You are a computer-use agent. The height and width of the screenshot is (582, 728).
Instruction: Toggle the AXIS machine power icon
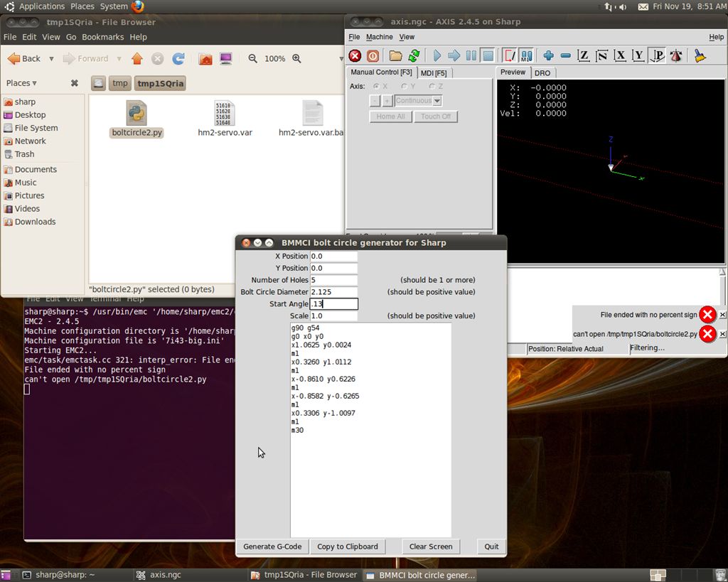tap(373, 55)
